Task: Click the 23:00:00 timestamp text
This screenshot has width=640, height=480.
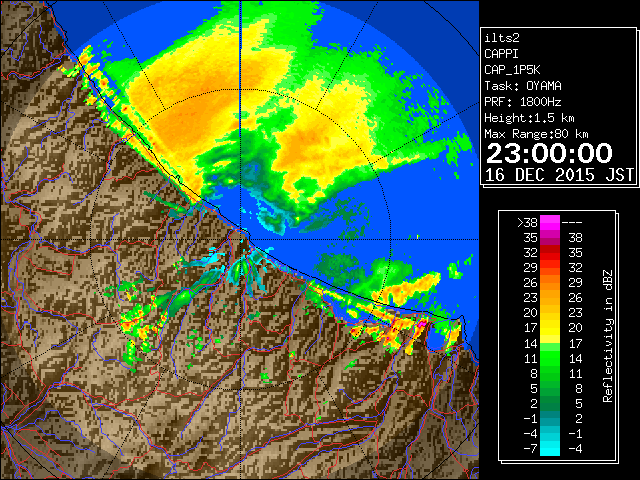Action: (549, 153)
